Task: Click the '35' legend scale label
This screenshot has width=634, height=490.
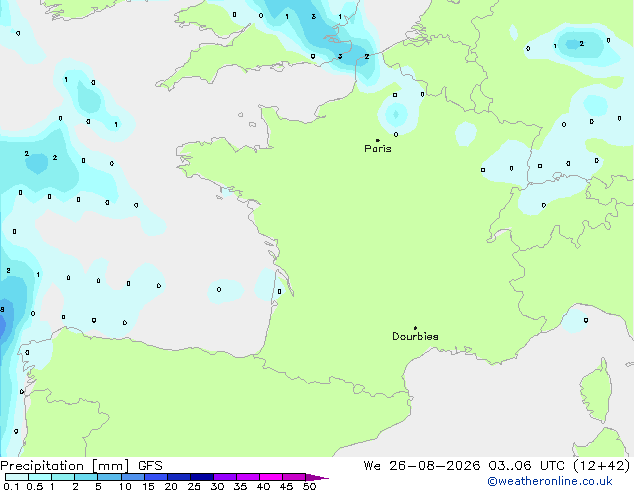Action: [x=240, y=486]
